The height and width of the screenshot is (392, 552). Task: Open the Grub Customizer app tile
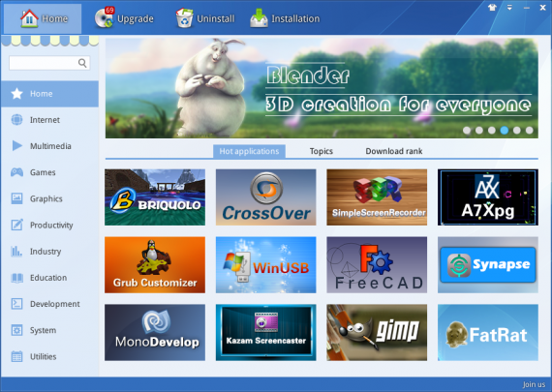pos(155,264)
